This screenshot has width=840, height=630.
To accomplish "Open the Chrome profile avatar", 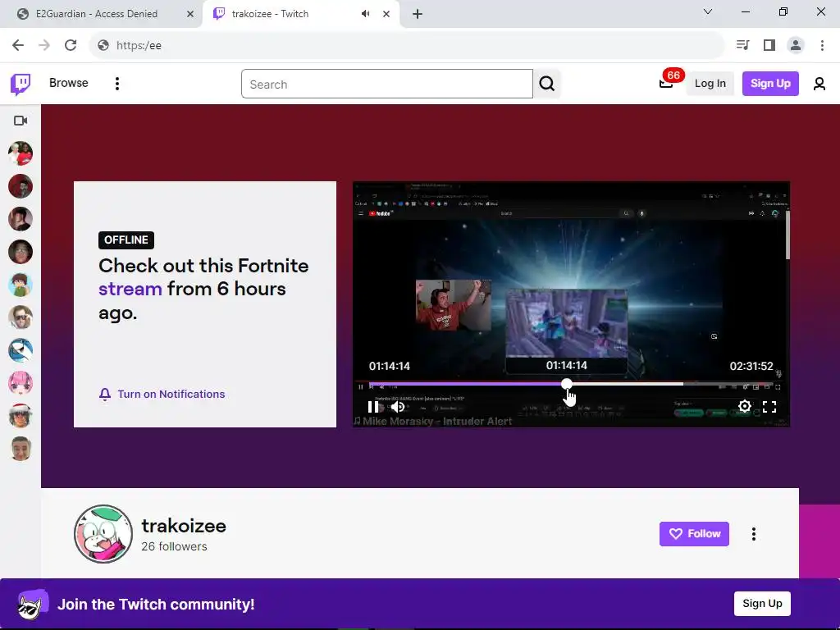I will tap(796, 46).
